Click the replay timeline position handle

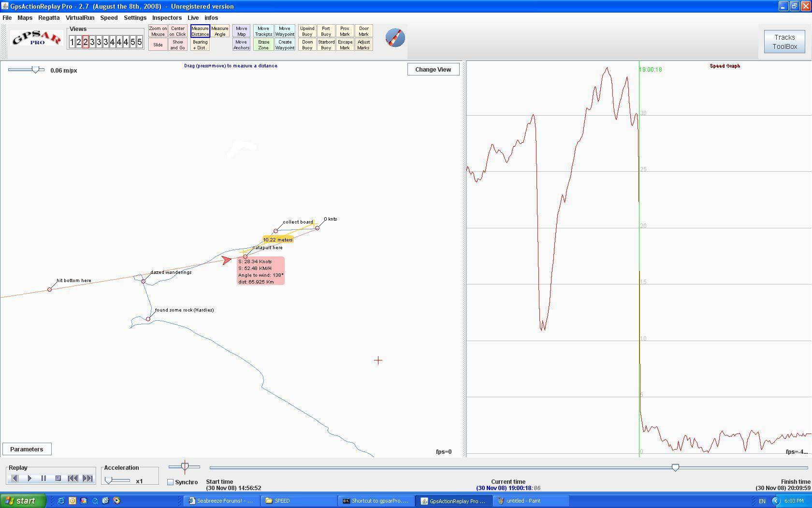[x=675, y=467]
